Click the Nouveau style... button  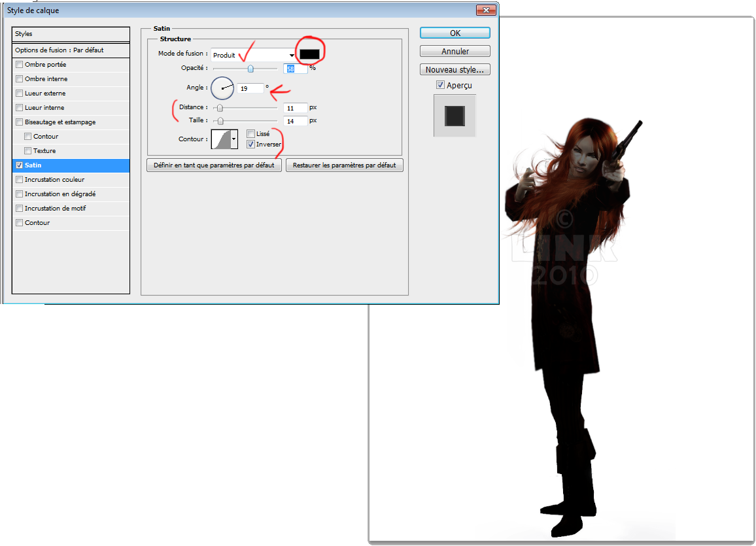[x=455, y=69]
